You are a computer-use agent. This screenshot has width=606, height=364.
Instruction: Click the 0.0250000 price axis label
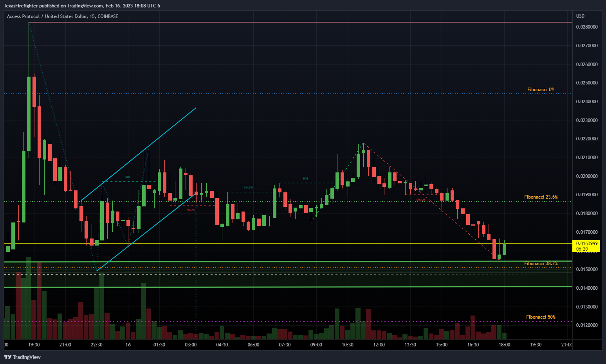tap(587, 83)
